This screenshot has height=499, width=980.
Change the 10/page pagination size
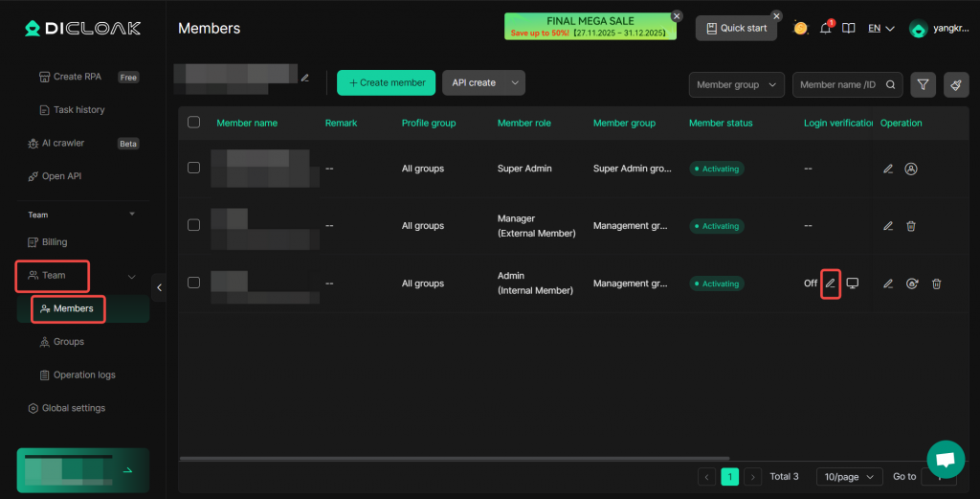coord(849,476)
